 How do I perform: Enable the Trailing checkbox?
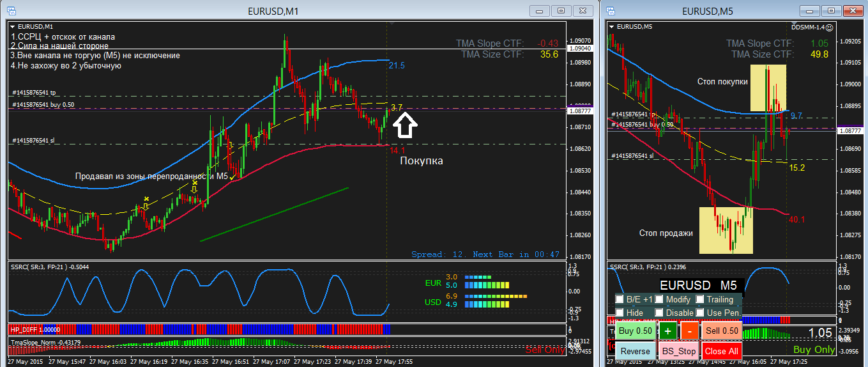point(699,299)
